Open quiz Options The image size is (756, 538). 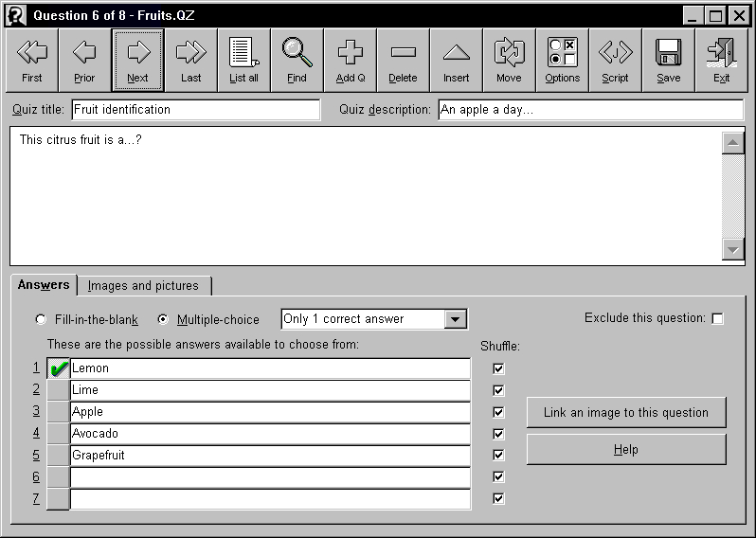coord(562,61)
